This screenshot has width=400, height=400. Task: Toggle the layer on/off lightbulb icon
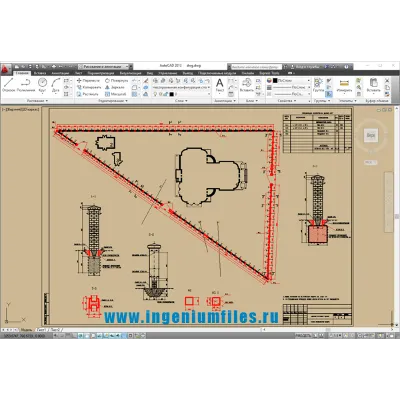pyautogui.click(x=155, y=94)
